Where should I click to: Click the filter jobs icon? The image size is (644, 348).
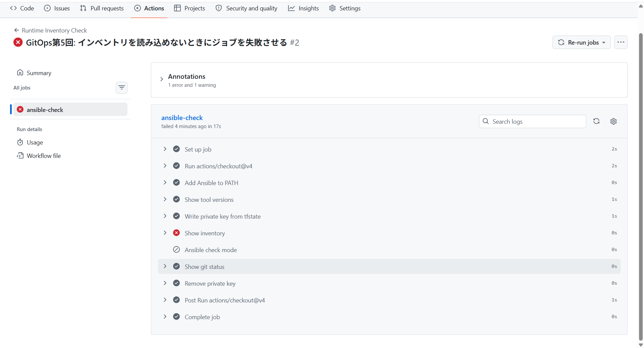pyautogui.click(x=121, y=88)
